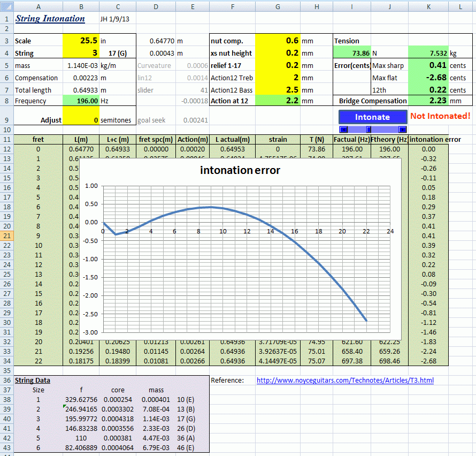476x456 pixels.
Task: Click the fret 22 cell in row 34
Action: 39,361
